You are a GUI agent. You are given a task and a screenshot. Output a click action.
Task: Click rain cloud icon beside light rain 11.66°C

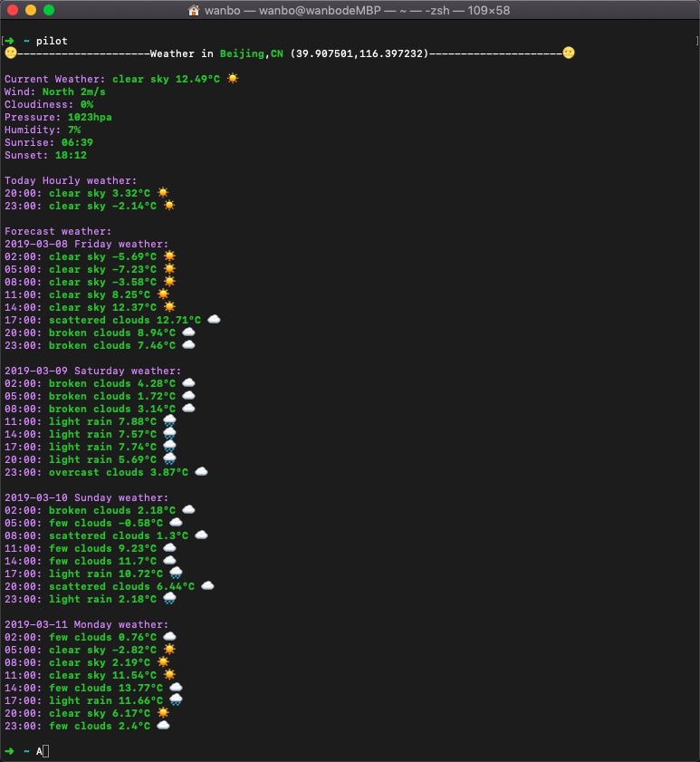176,699
